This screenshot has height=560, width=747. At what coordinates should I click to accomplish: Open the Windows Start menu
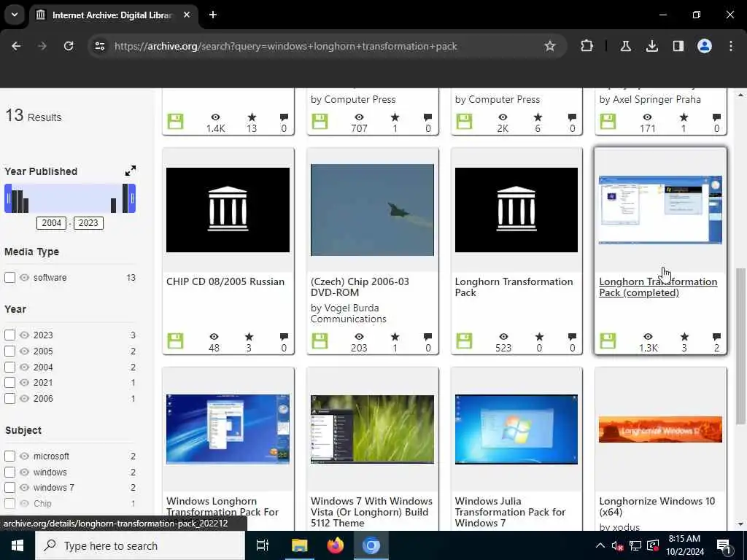(18, 545)
